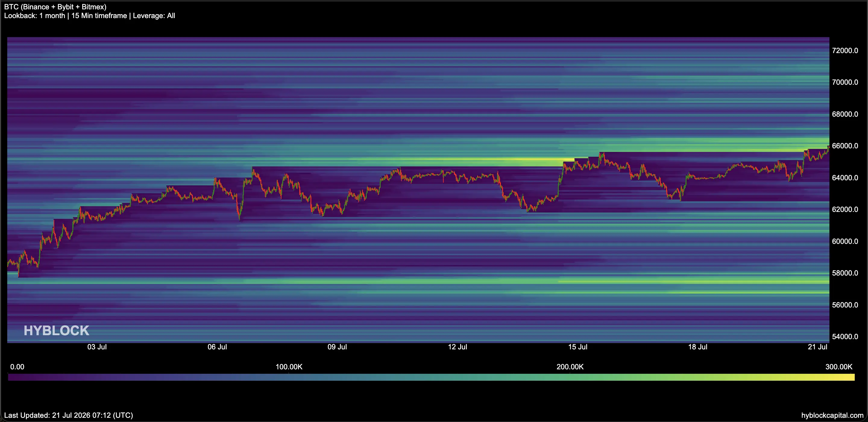Click the '18 Jul' date axis label
This screenshot has height=422, width=868.
click(697, 347)
